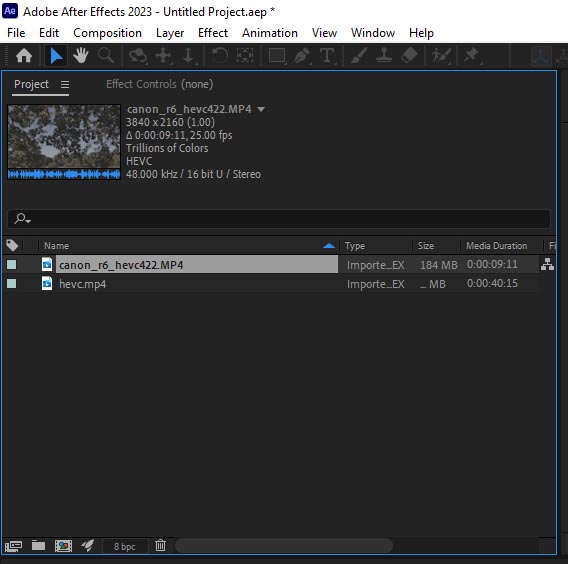Open the Interpret Footage button

tap(13, 546)
